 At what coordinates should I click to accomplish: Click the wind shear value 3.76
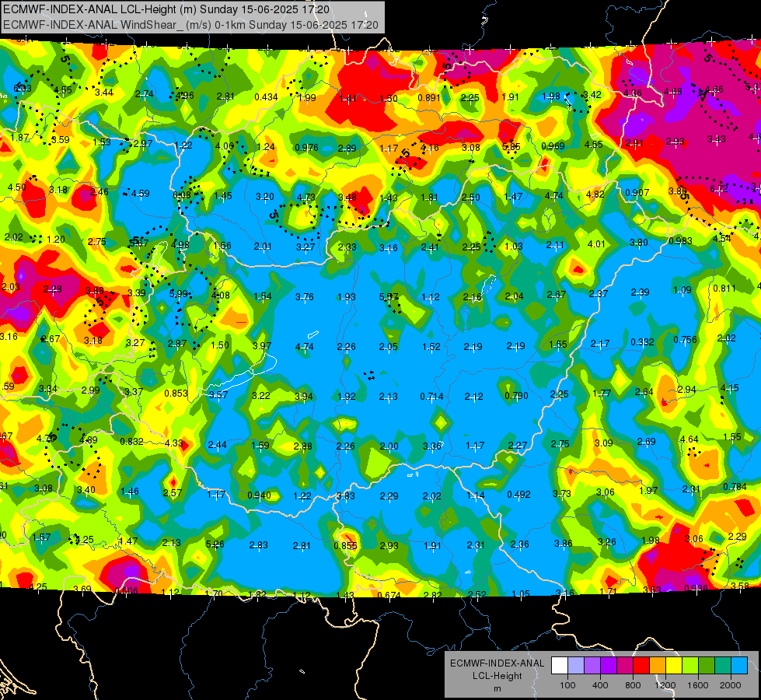pyautogui.click(x=304, y=296)
